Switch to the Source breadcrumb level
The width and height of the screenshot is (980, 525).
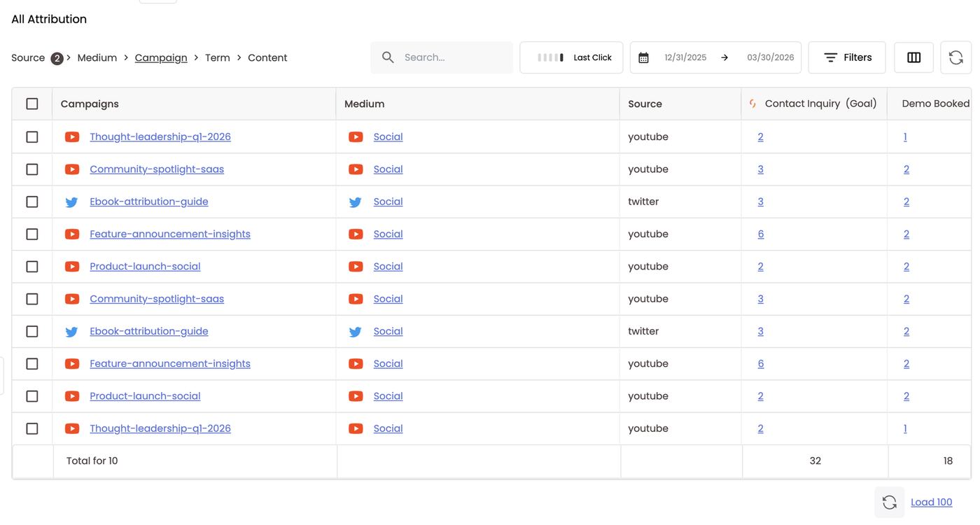click(28, 57)
